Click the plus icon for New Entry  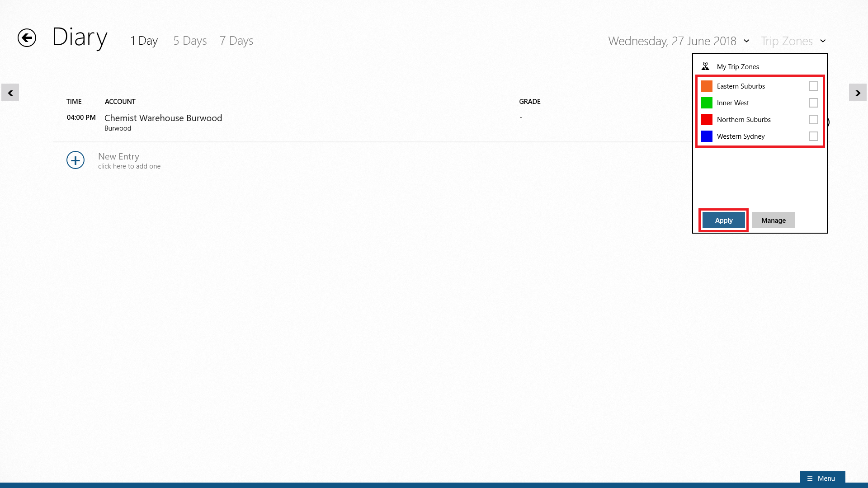tap(75, 160)
